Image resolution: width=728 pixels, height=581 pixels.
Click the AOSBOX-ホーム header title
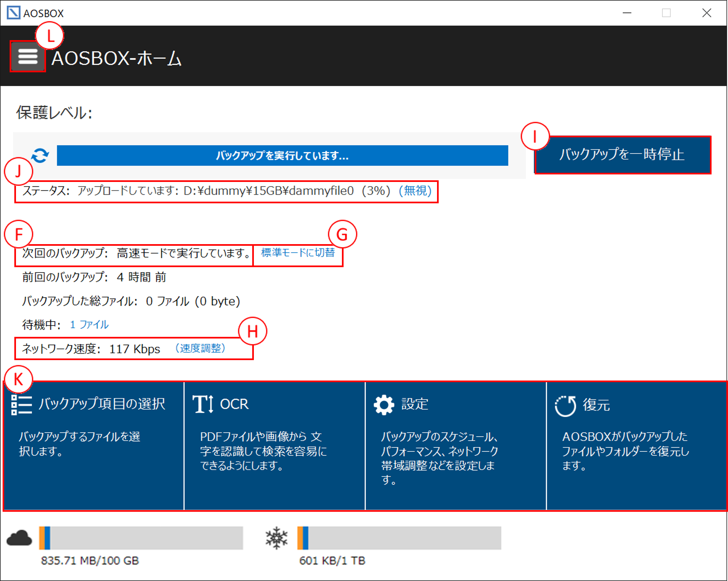coord(116,58)
